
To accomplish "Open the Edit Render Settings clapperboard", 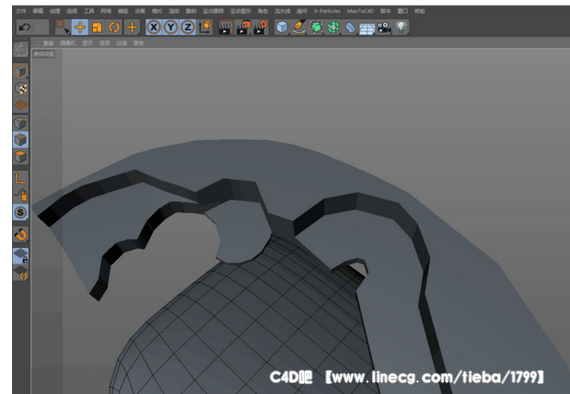I will [260, 27].
